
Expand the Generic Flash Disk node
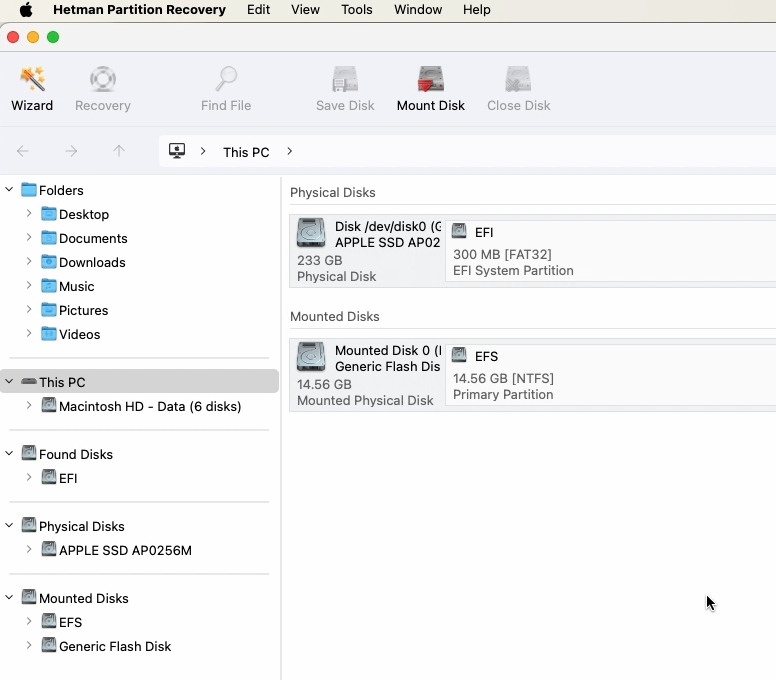29,645
